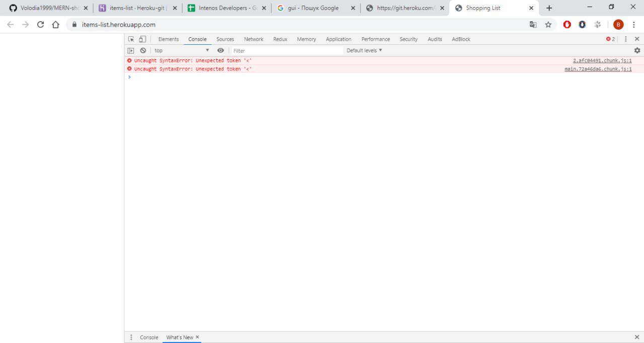Expand the Default levels dropdown
This screenshot has height=343, width=644.
click(364, 50)
